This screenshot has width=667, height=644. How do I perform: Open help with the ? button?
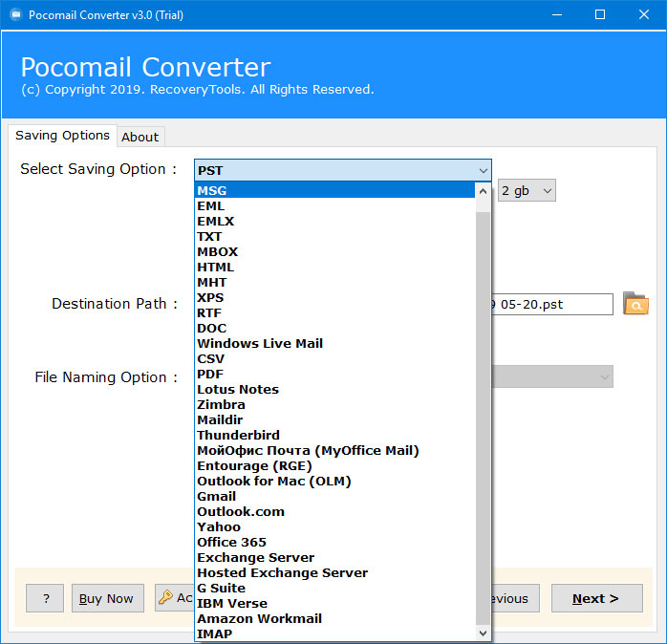tap(45, 598)
